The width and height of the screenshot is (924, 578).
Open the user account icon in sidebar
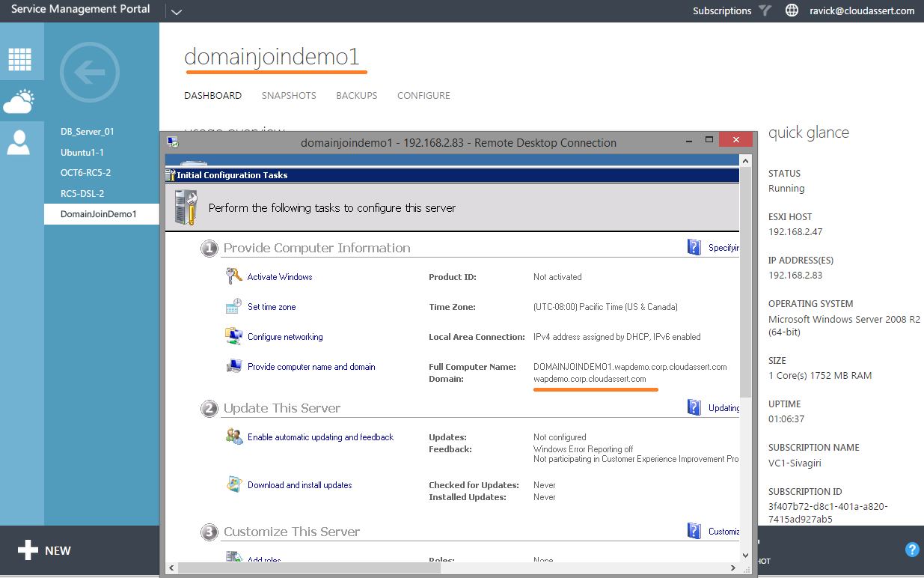(x=18, y=142)
